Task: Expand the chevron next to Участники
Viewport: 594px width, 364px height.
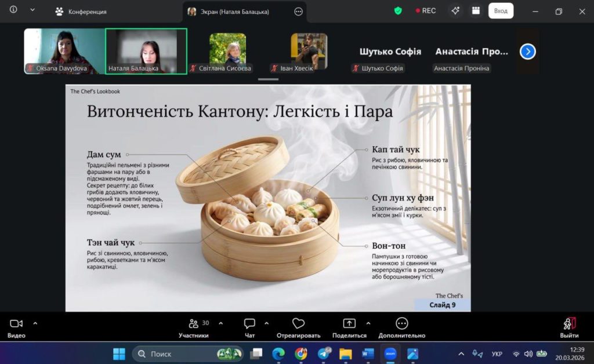Action: [220, 323]
